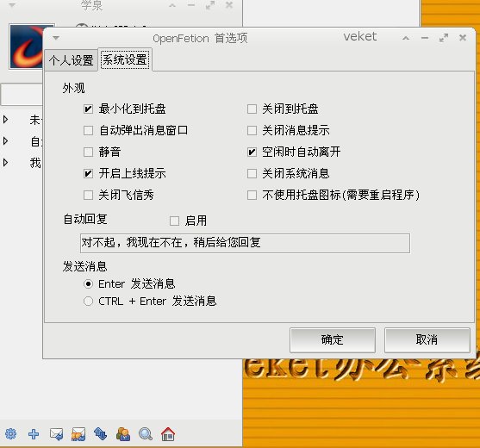Close the main 学泉 window
Viewport: 480px width, 448px height.
tap(229, 5)
